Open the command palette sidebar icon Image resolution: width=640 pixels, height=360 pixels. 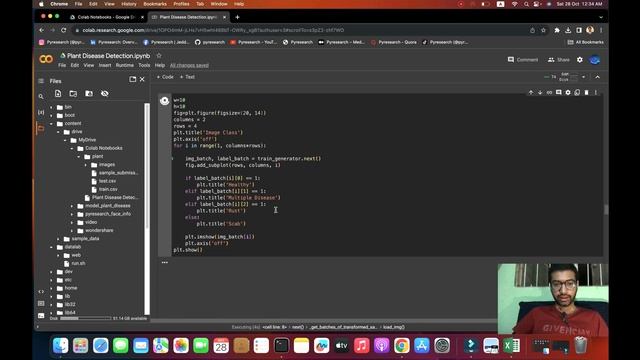(41, 303)
